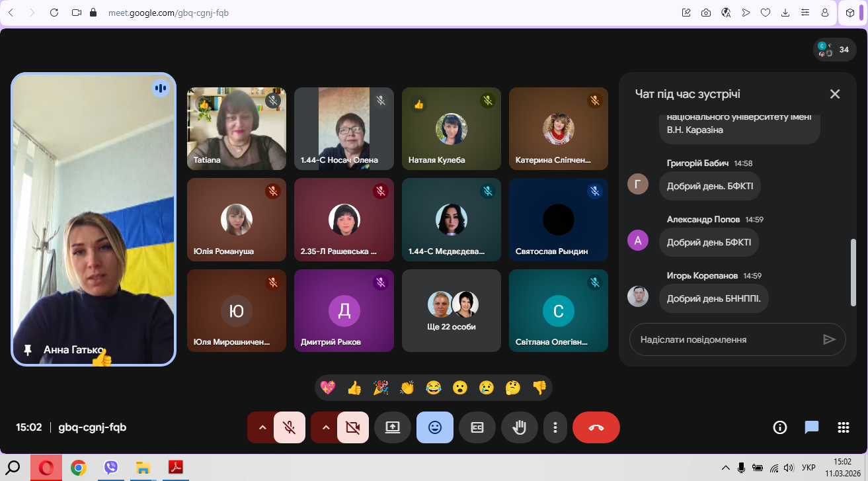868x481 pixels.
Task: Send the thumbs up emoji reaction
Action: [354, 388]
